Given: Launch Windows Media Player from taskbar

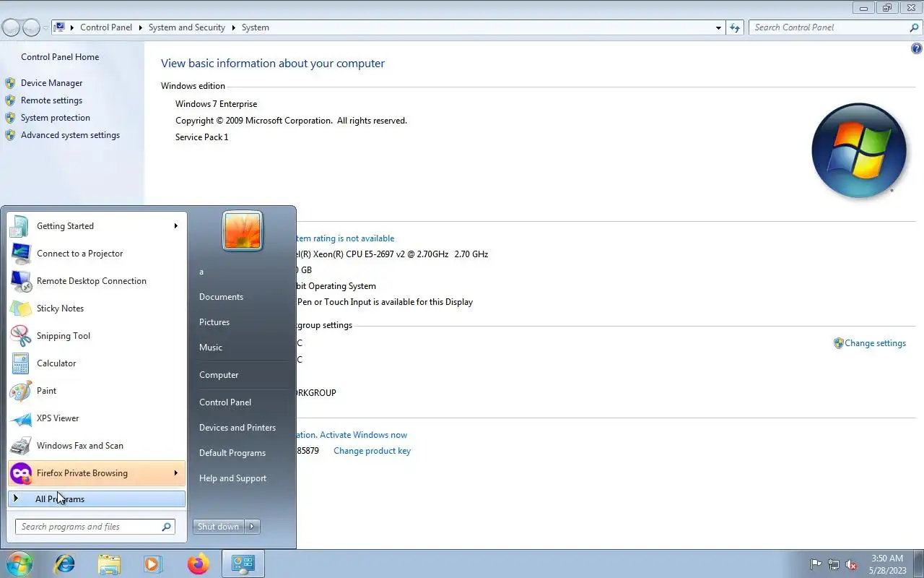Looking at the screenshot, I should pyautogui.click(x=153, y=564).
